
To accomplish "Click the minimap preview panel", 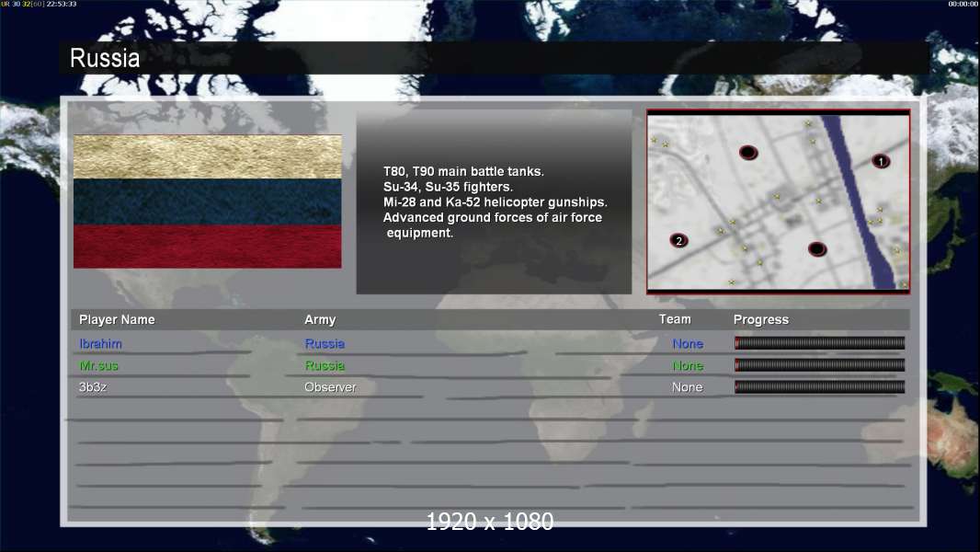I will [778, 201].
